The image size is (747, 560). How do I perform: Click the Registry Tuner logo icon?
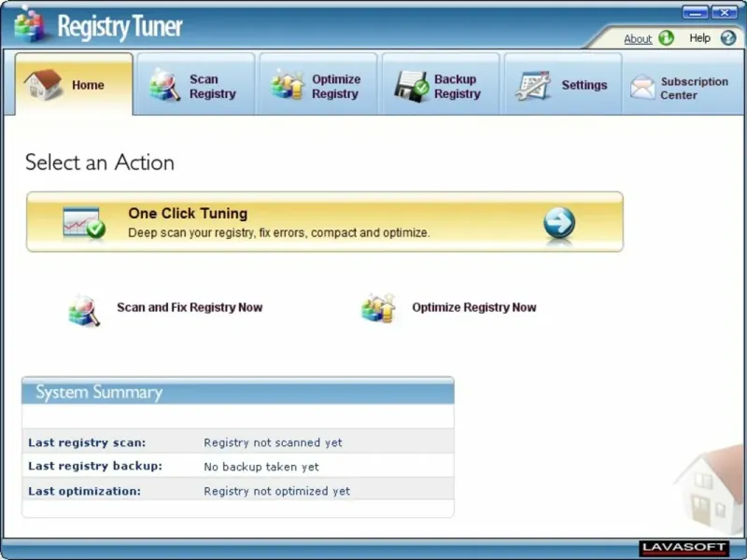[x=30, y=25]
